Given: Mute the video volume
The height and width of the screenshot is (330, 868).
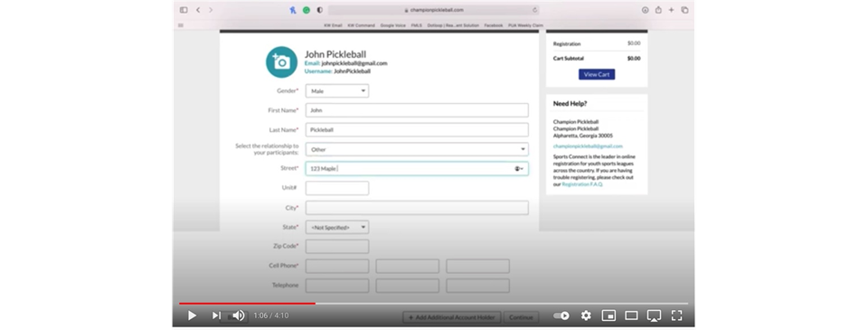Looking at the screenshot, I should [239, 316].
